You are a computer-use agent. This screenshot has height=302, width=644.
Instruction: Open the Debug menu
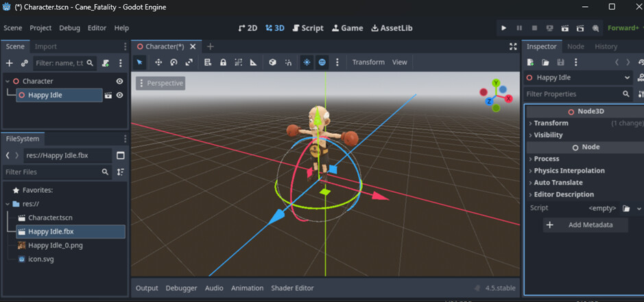pyautogui.click(x=69, y=28)
